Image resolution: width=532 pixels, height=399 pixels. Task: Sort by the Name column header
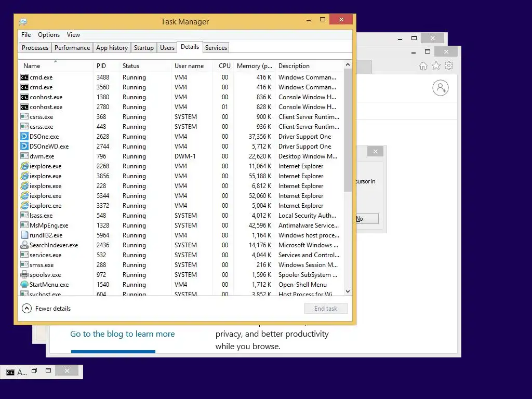click(56, 66)
